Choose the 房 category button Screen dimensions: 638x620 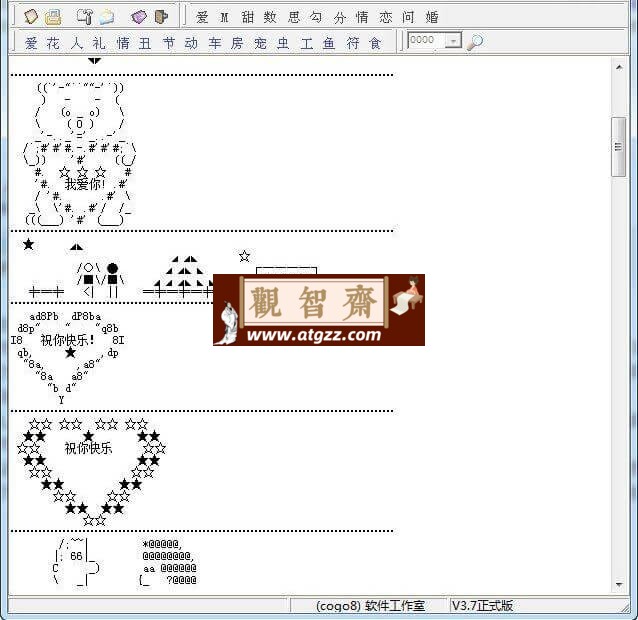237,42
